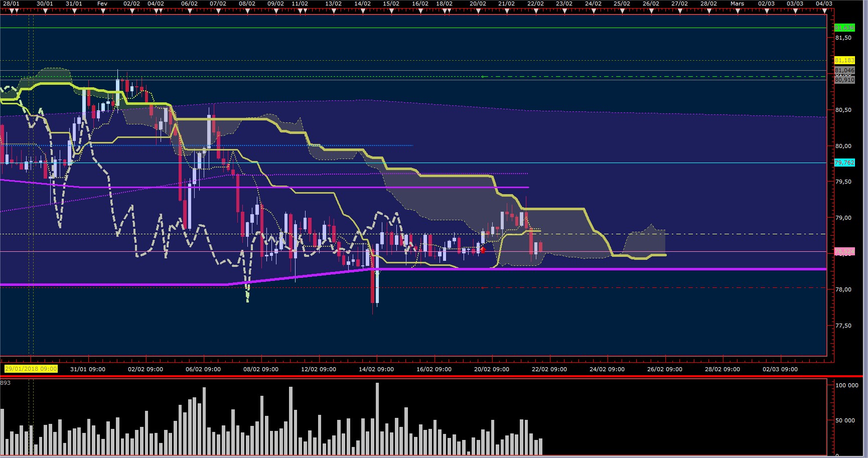Click the red diamond marker near 20/02
Viewport: 868px width, 458px height.
click(483, 249)
